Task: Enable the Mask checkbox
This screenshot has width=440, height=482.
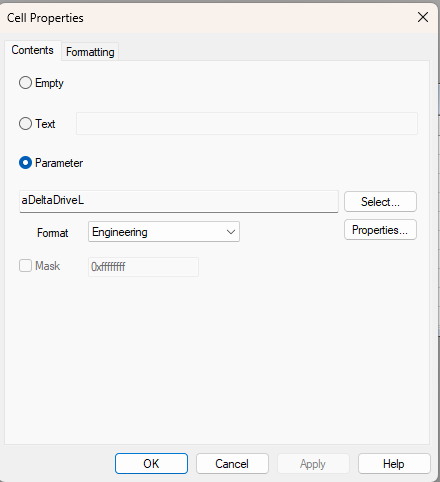Action: click(x=25, y=266)
